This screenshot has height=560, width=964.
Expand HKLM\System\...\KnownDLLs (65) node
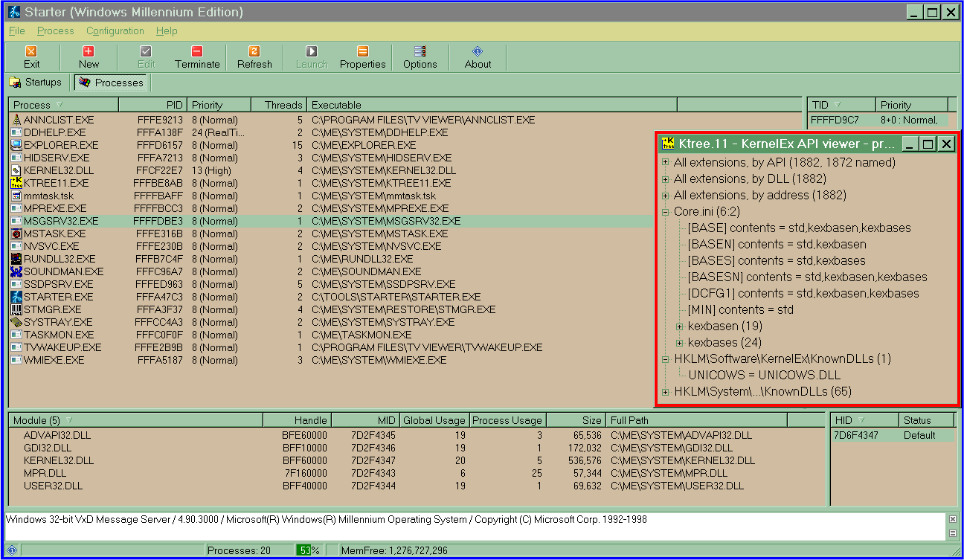tap(665, 391)
